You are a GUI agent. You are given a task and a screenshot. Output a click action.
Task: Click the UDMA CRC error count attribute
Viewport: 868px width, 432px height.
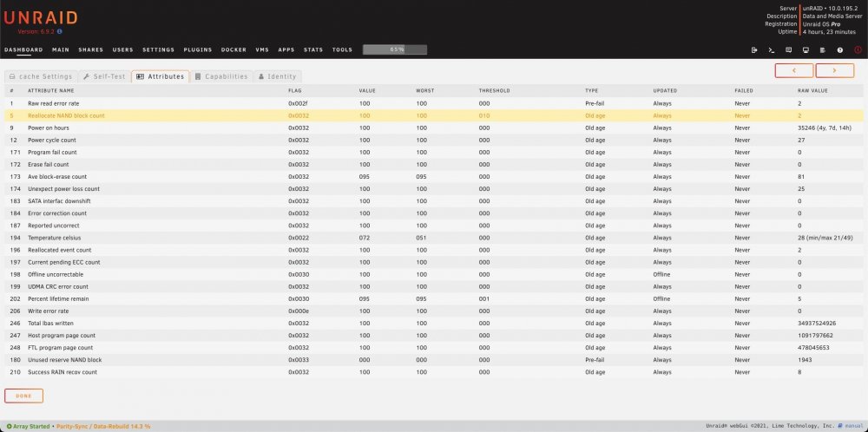click(58, 286)
